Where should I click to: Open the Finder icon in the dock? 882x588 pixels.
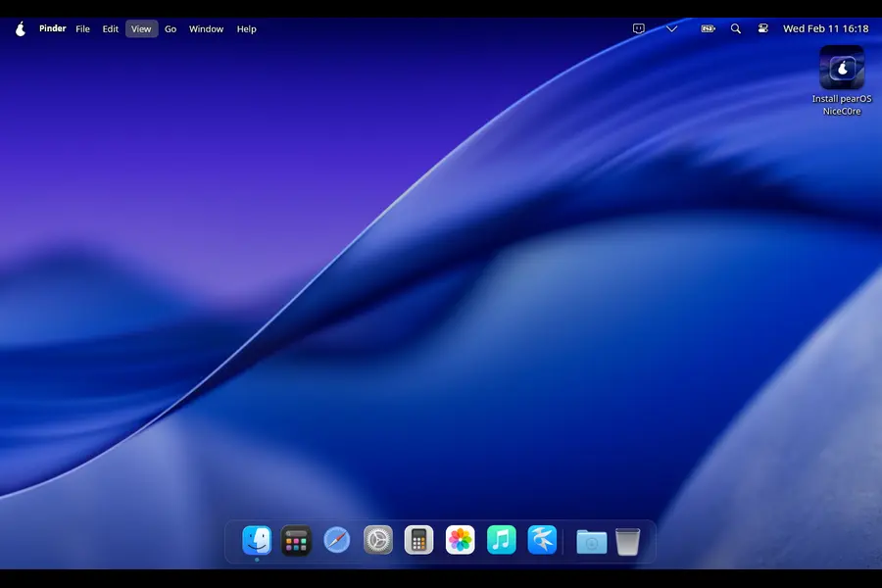tap(257, 540)
